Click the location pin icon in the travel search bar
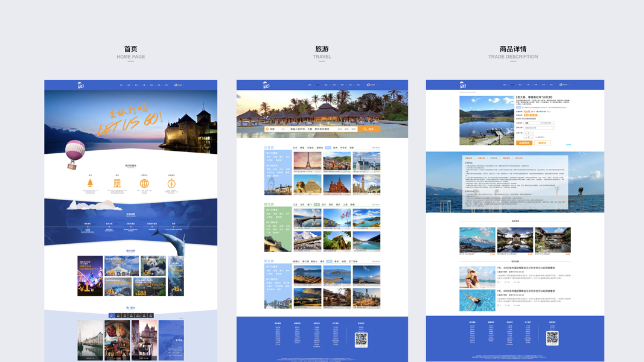Image resolution: width=644 pixels, height=362 pixels. tap(267, 129)
